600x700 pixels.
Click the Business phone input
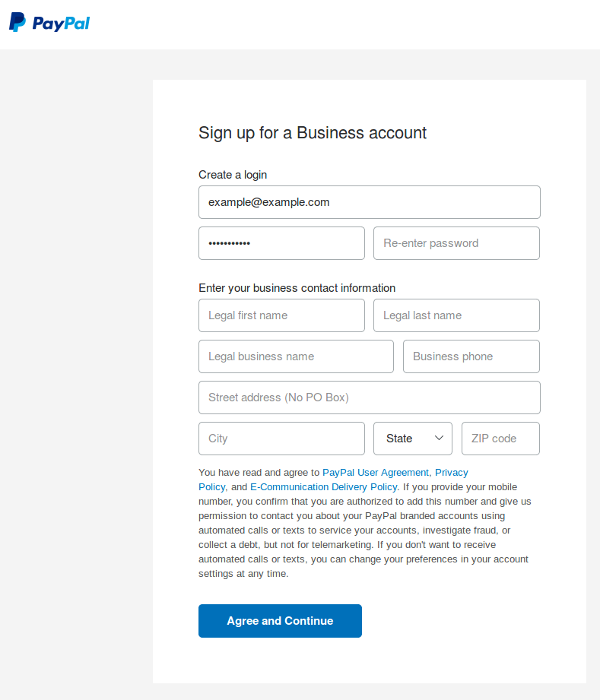tap(471, 356)
